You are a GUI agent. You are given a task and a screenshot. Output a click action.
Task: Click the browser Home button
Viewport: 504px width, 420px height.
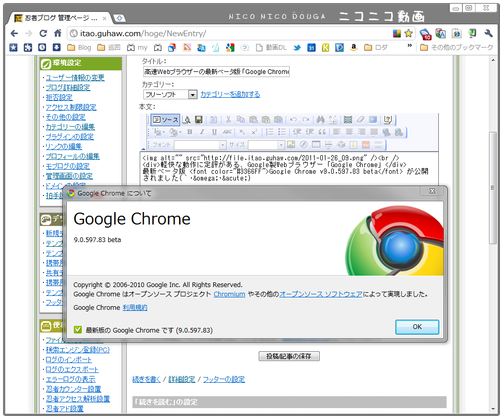tap(57, 34)
